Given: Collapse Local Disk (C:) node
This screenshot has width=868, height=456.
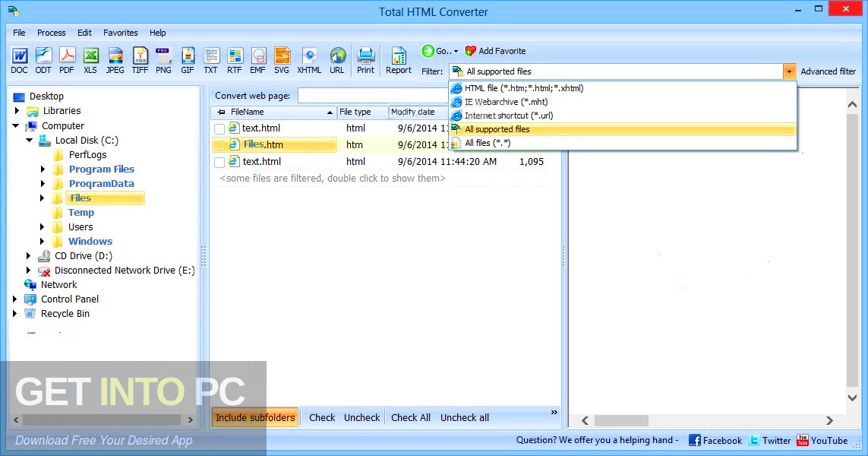Looking at the screenshot, I should click(30, 140).
